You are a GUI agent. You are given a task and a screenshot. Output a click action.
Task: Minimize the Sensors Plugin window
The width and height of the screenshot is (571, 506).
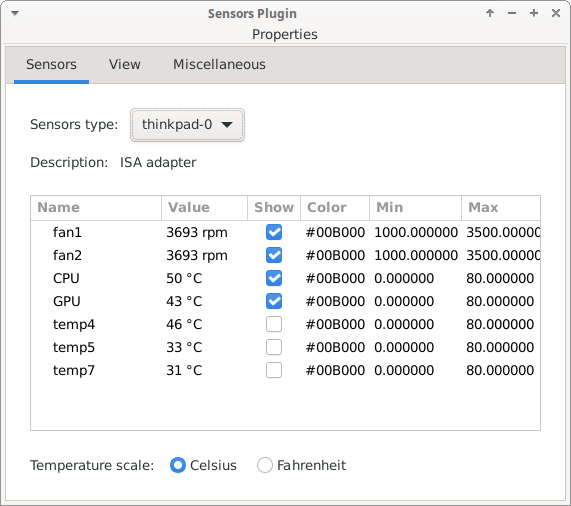click(x=512, y=13)
